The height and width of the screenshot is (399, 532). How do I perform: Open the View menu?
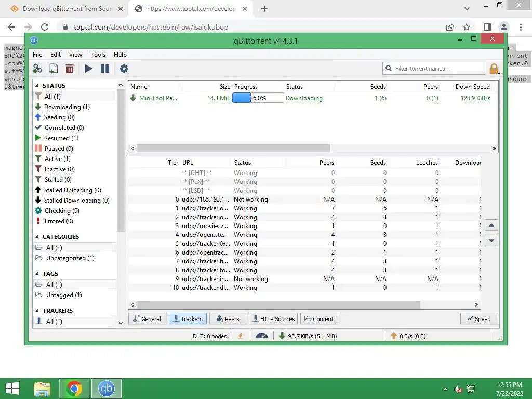(x=75, y=54)
